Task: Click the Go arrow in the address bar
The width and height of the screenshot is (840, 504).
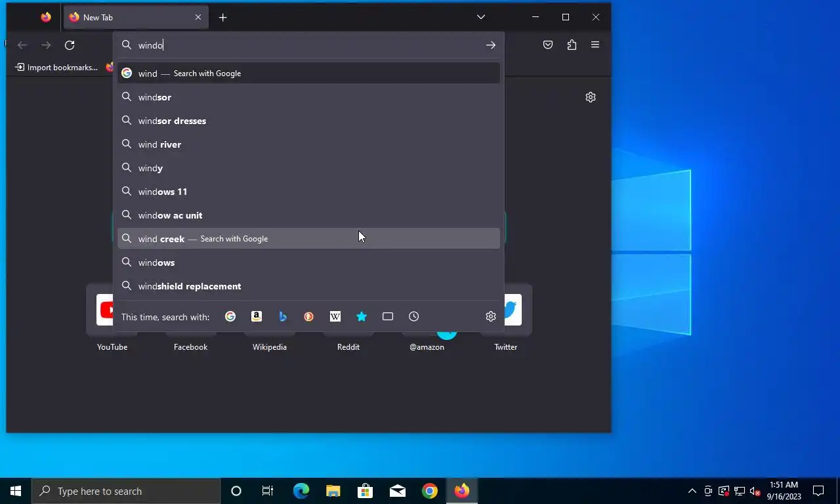Action: point(490,45)
